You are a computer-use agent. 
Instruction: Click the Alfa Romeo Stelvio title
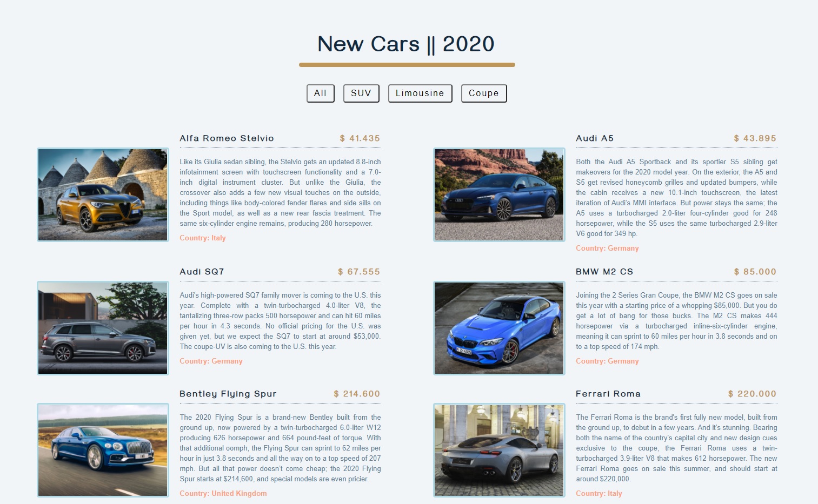(227, 138)
